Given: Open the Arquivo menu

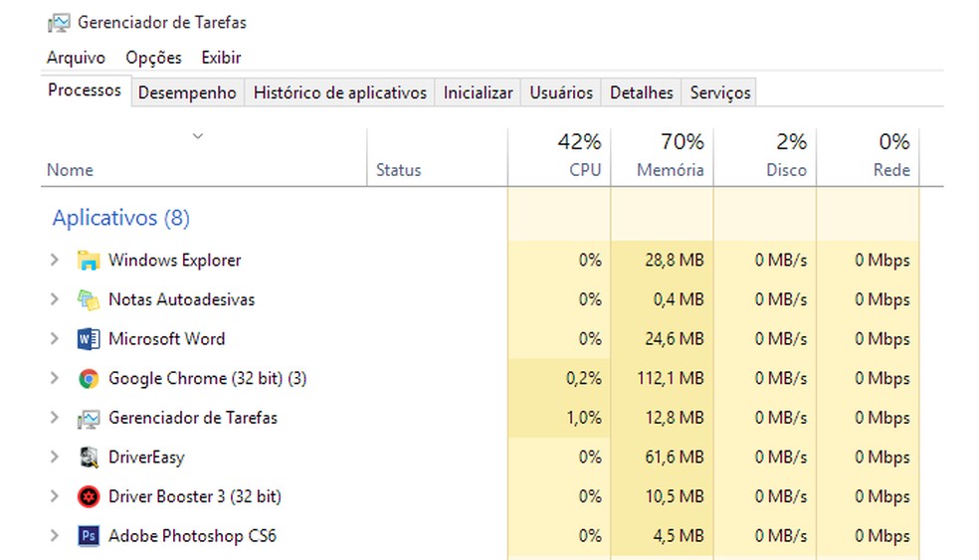Looking at the screenshot, I should point(76,58).
